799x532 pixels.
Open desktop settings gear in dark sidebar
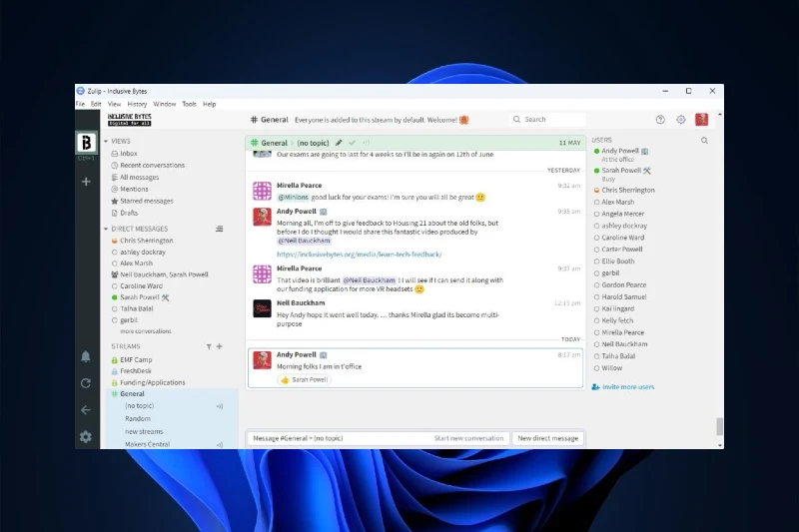tap(86, 437)
